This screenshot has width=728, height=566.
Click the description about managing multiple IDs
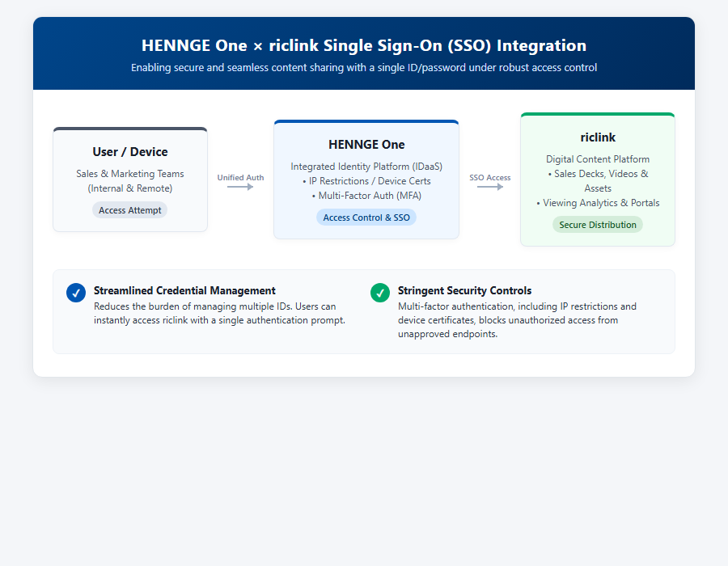219,313
